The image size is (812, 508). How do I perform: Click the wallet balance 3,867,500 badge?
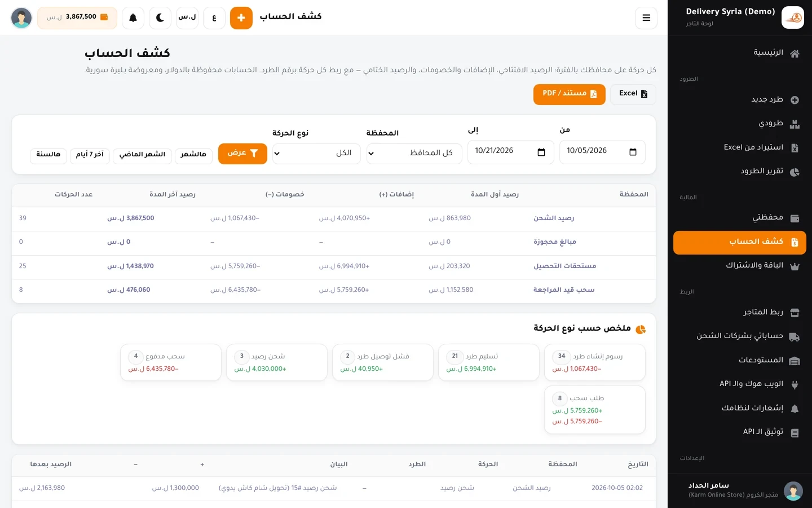click(x=77, y=17)
